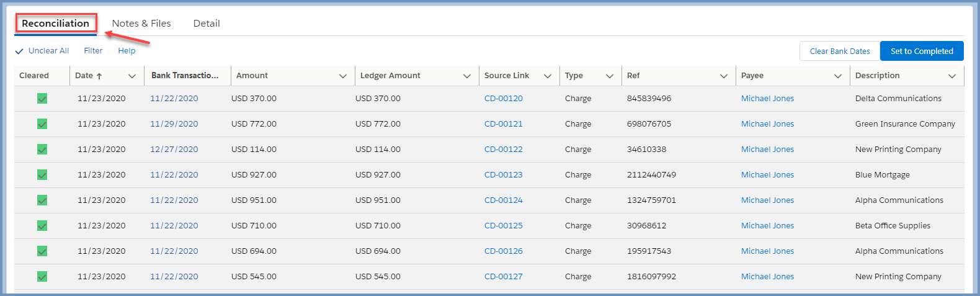The width and height of the screenshot is (980, 296).
Task: Expand the Payee column dropdown
Action: tap(837, 76)
